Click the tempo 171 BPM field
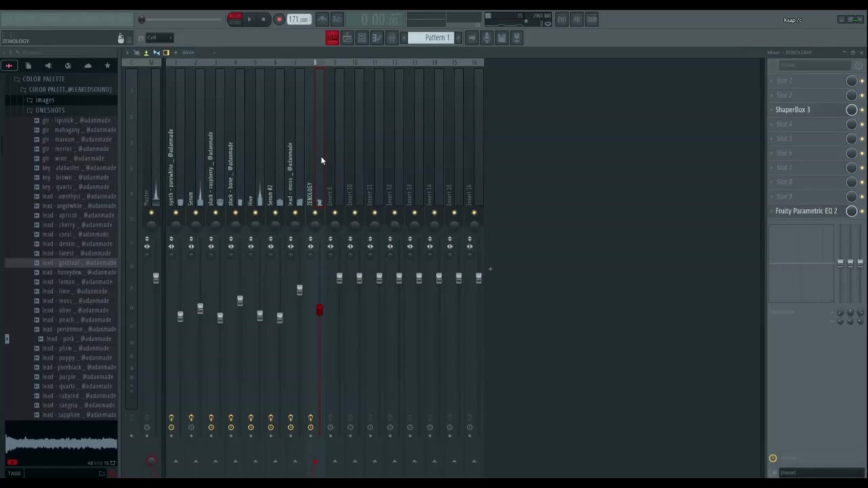Screen dimensions: 868x488 coord(298,20)
